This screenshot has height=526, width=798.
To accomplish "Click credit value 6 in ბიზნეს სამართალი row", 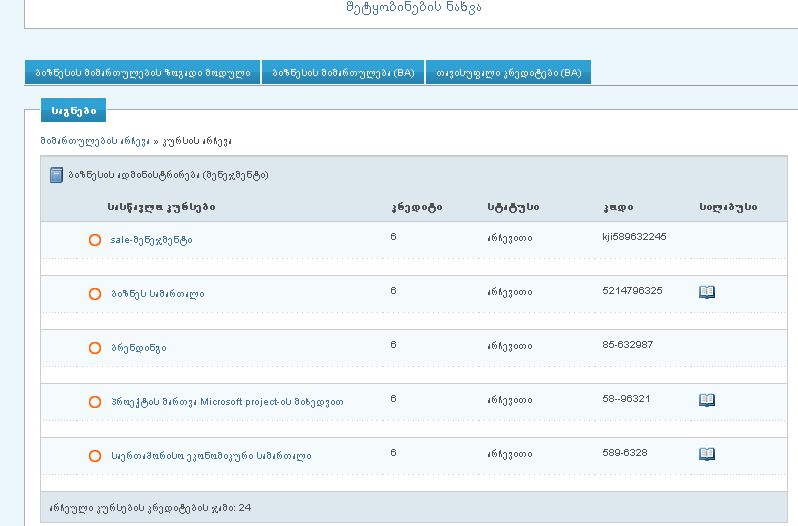I will 393,290.
